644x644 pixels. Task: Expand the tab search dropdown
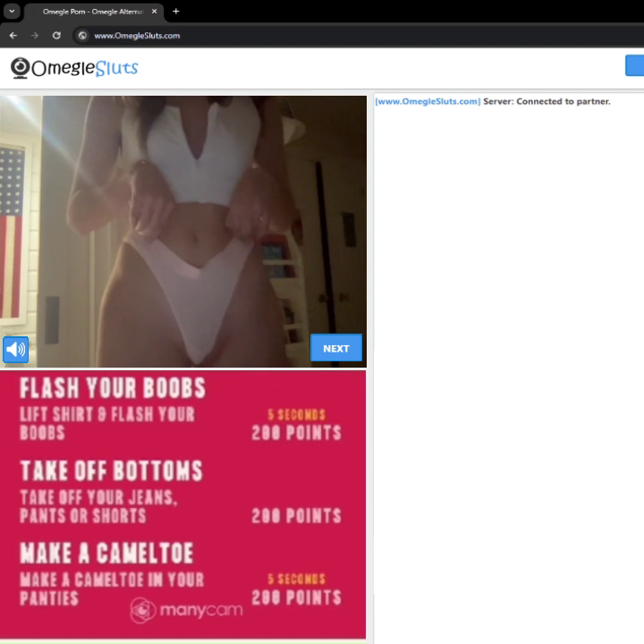(x=13, y=12)
